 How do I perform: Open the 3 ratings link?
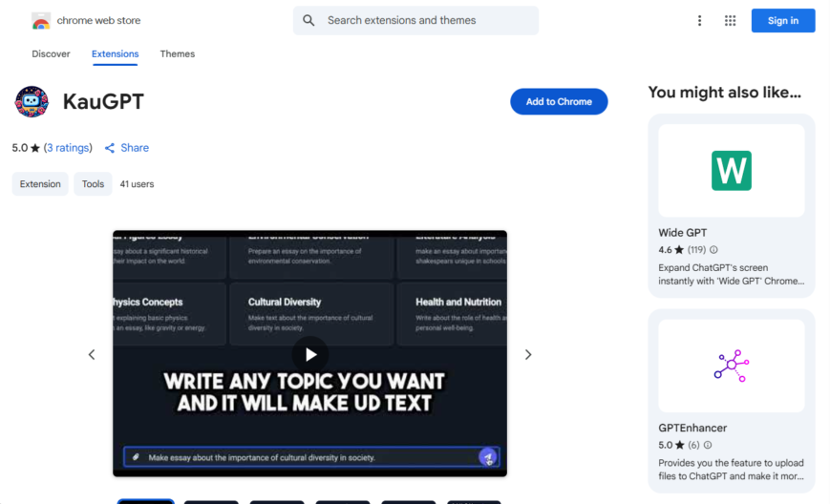coord(68,148)
